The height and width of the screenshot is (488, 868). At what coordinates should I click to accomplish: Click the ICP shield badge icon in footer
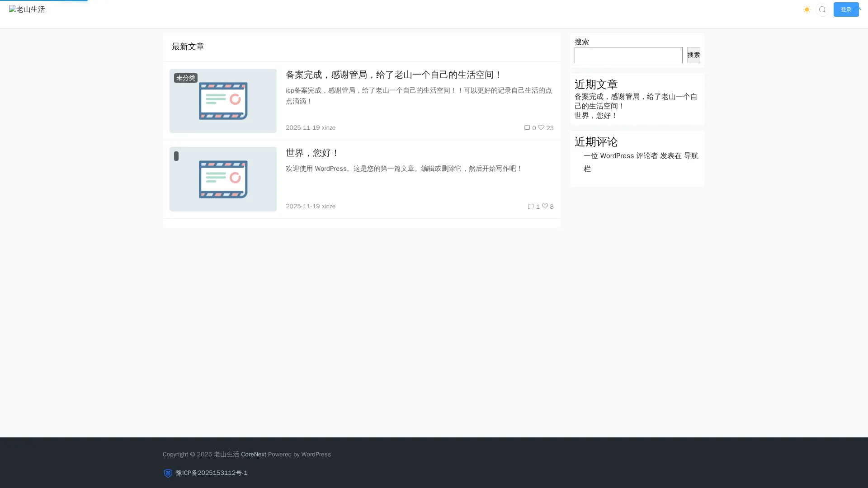pos(168,473)
